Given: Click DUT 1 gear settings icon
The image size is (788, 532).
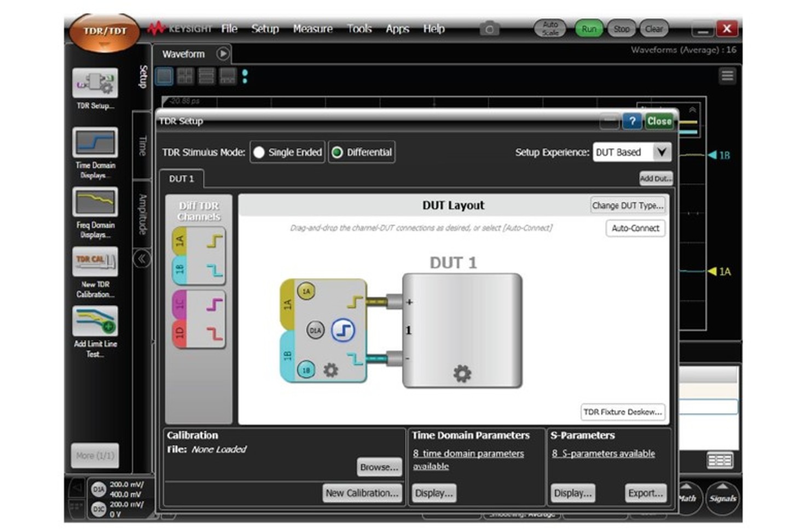Looking at the screenshot, I should click(x=462, y=374).
